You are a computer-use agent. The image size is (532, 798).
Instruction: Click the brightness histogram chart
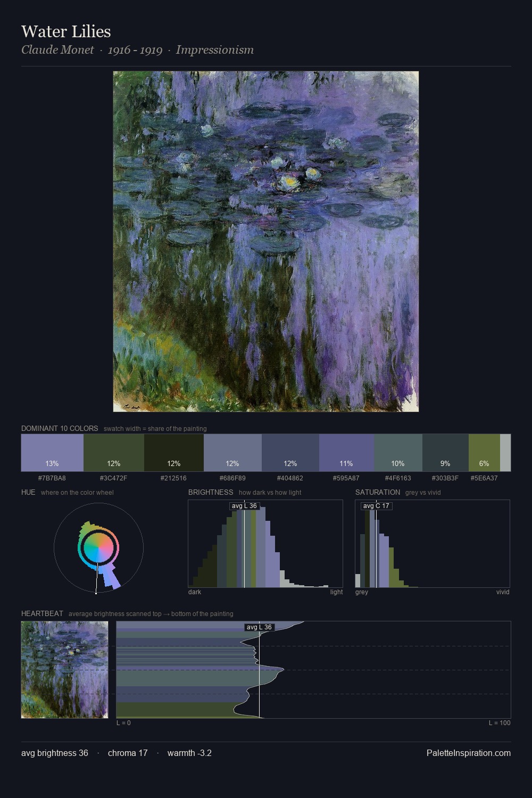[265, 544]
